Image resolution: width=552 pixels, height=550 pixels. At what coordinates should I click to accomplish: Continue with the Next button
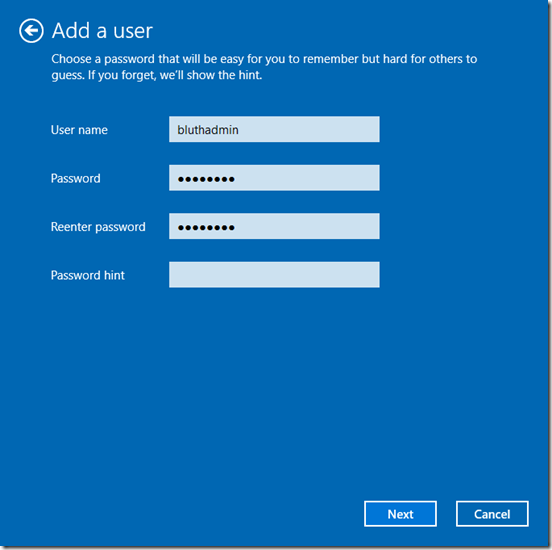tap(400, 514)
